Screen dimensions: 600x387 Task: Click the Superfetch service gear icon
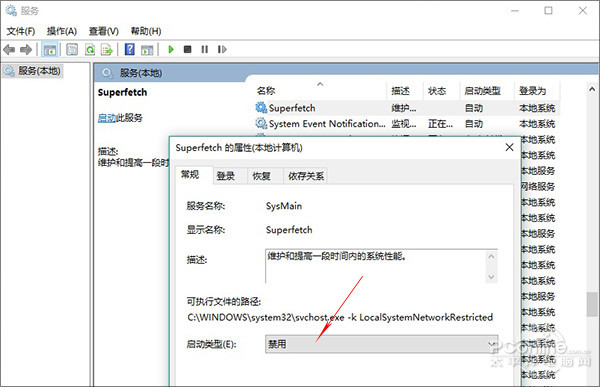261,108
